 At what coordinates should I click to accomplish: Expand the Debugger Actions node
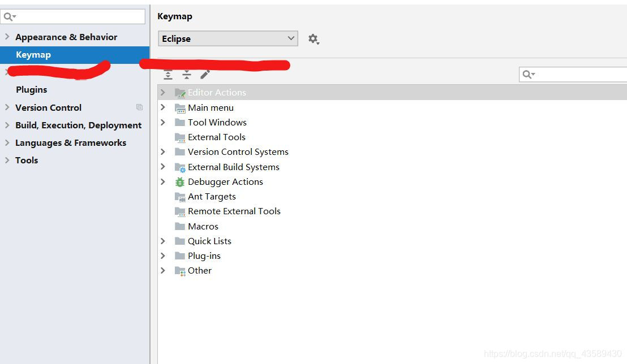(x=163, y=181)
